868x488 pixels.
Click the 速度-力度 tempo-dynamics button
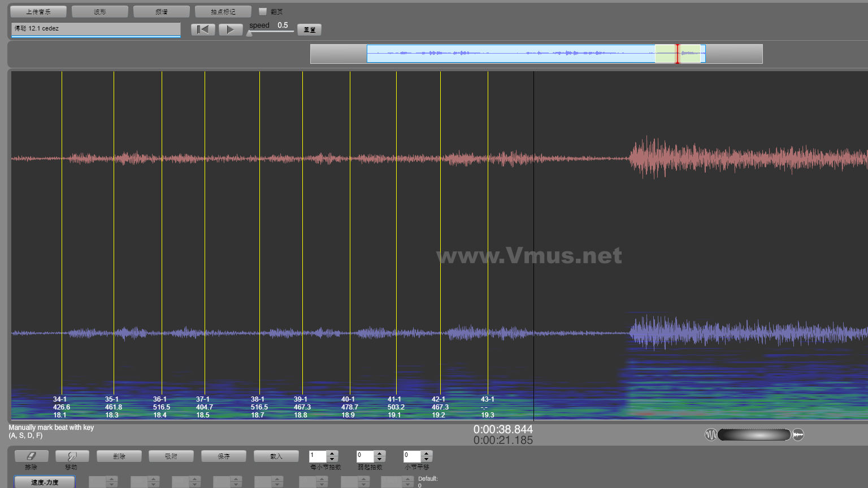tap(45, 482)
